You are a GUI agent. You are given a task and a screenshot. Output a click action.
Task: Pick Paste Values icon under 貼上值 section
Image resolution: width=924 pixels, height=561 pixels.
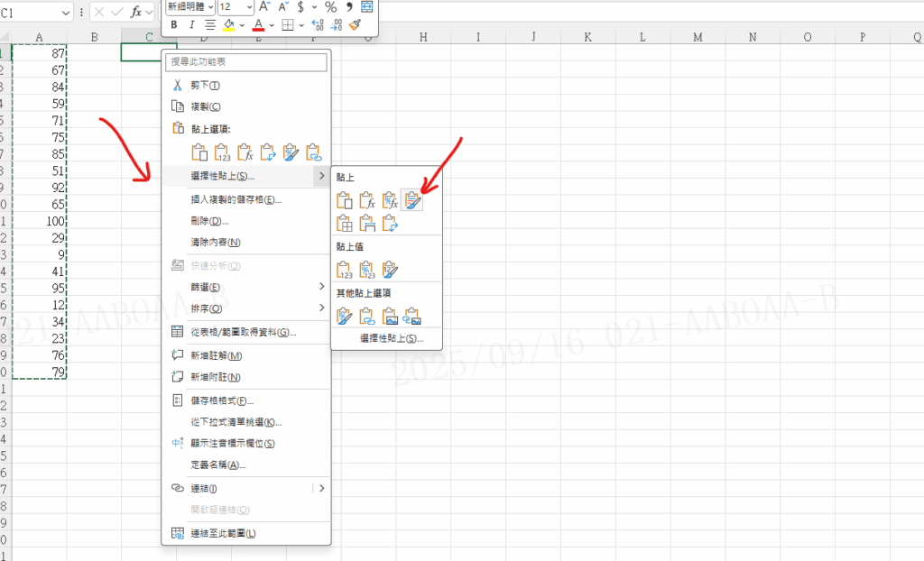(x=344, y=269)
